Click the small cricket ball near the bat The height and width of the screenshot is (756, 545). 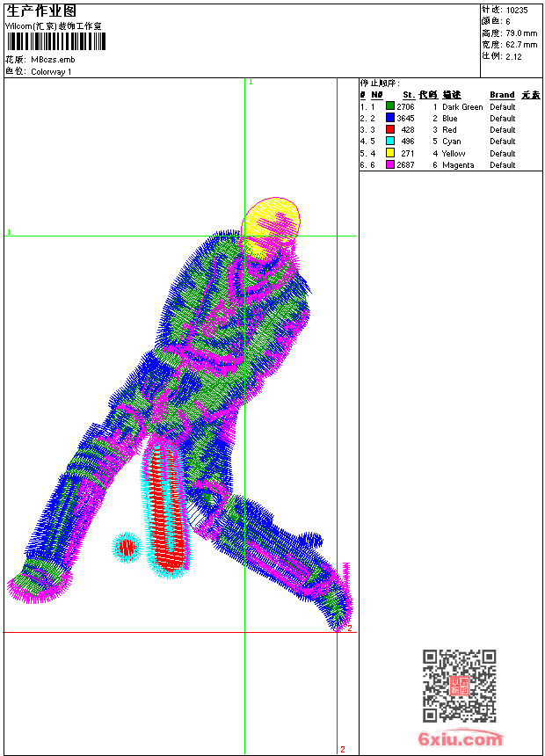[x=127, y=548]
